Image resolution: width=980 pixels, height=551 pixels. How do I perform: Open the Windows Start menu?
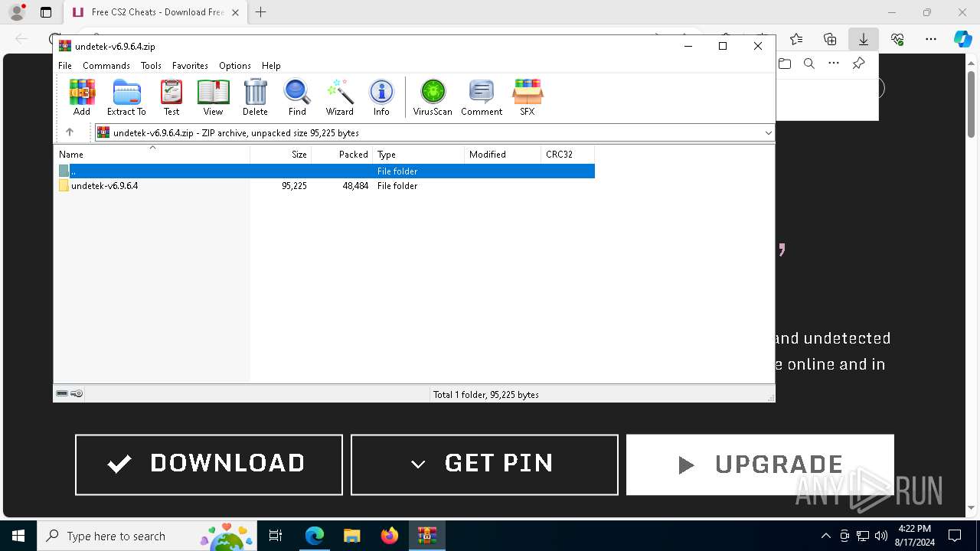click(18, 536)
